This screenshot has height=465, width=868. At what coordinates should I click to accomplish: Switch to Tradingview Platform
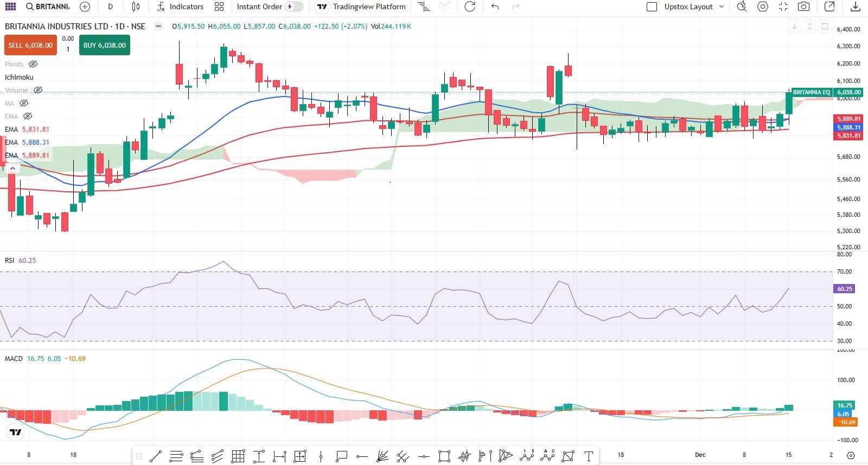coord(361,7)
